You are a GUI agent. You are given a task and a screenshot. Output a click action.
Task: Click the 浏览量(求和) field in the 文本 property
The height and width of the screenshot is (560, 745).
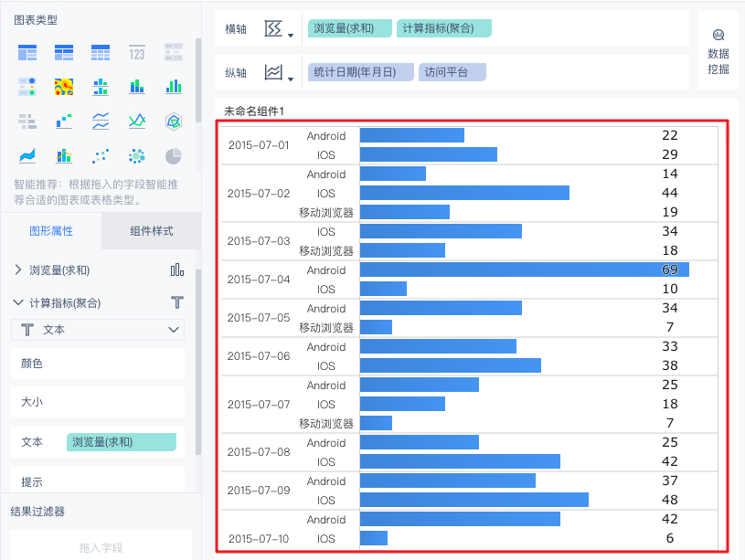pos(122,442)
